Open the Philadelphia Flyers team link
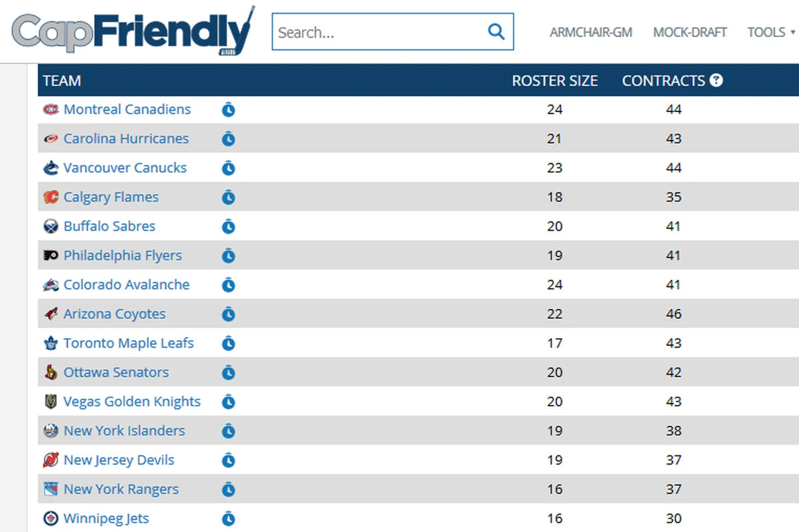This screenshot has height=532, width=799. click(x=123, y=255)
